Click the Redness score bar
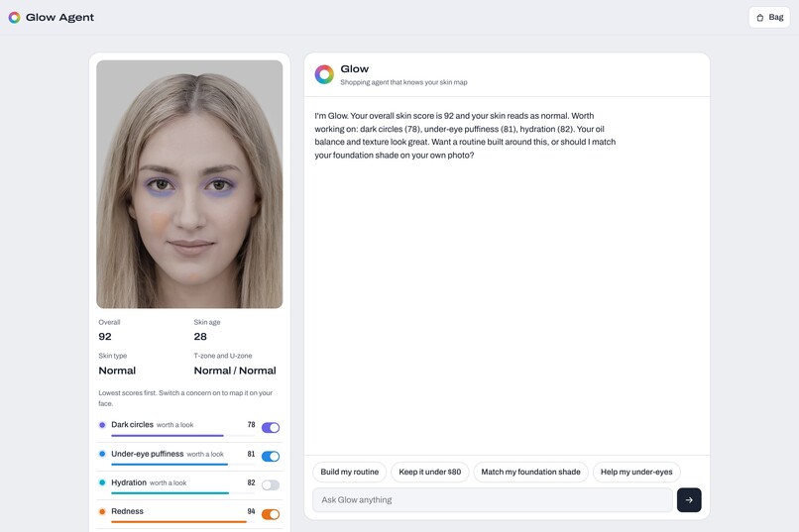 pos(182,522)
